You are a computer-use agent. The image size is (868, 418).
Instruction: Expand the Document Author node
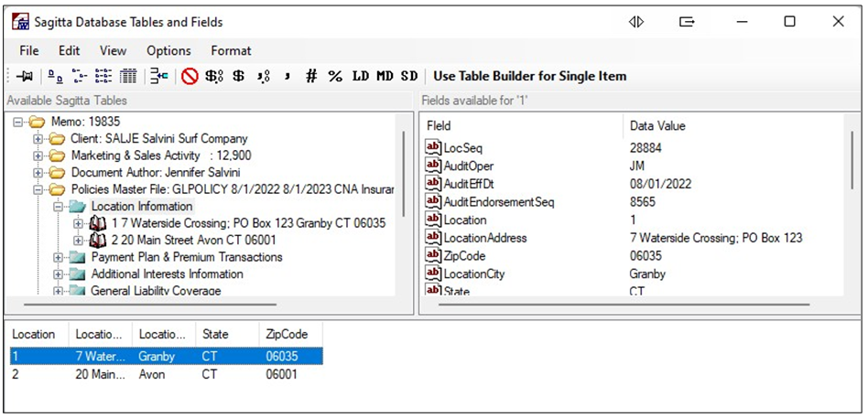pos(38,173)
